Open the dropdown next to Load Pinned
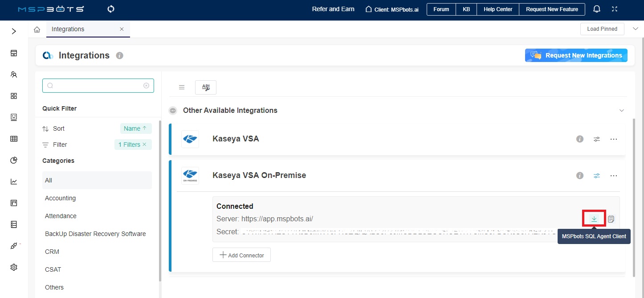 [635, 29]
